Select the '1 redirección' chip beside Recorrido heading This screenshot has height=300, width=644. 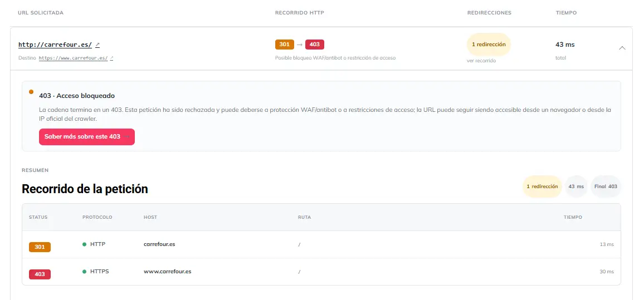coord(542,186)
